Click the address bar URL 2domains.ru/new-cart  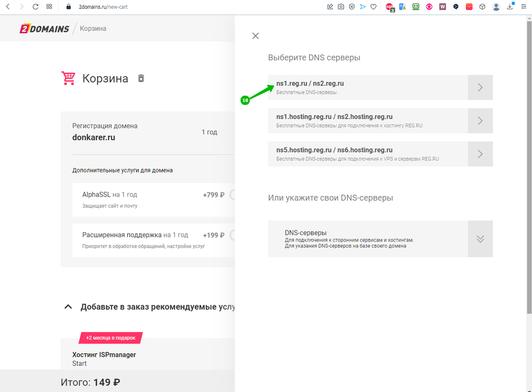pyautogui.click(x=103, y=7)
